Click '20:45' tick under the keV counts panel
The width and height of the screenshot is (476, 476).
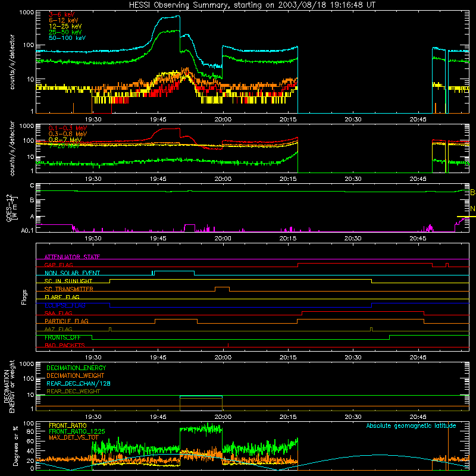[x=418, y=120]
